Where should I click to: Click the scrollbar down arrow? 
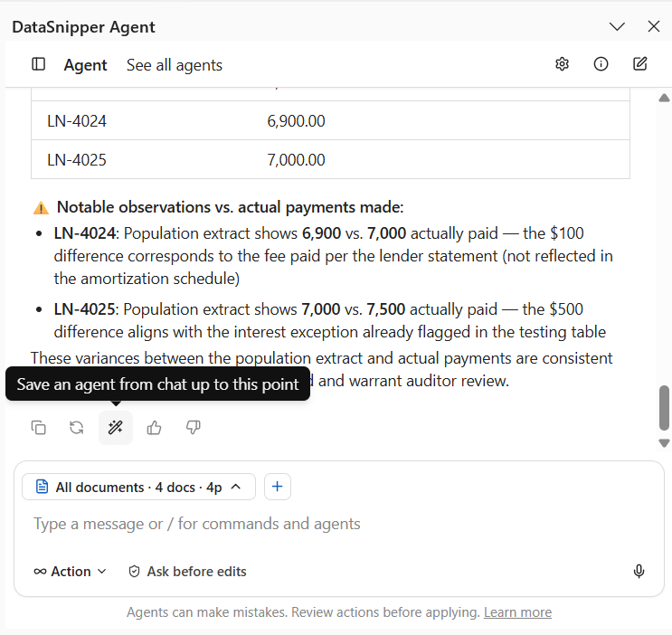(664, 443)
